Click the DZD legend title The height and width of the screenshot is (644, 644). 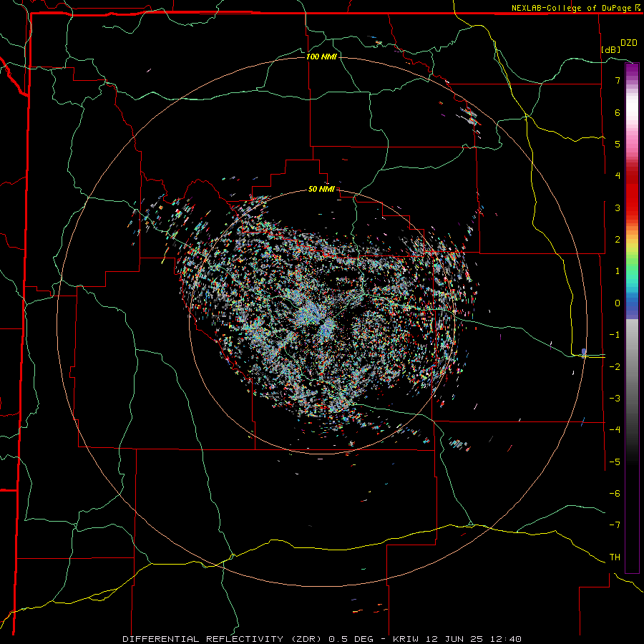click(x=629, y=43)
